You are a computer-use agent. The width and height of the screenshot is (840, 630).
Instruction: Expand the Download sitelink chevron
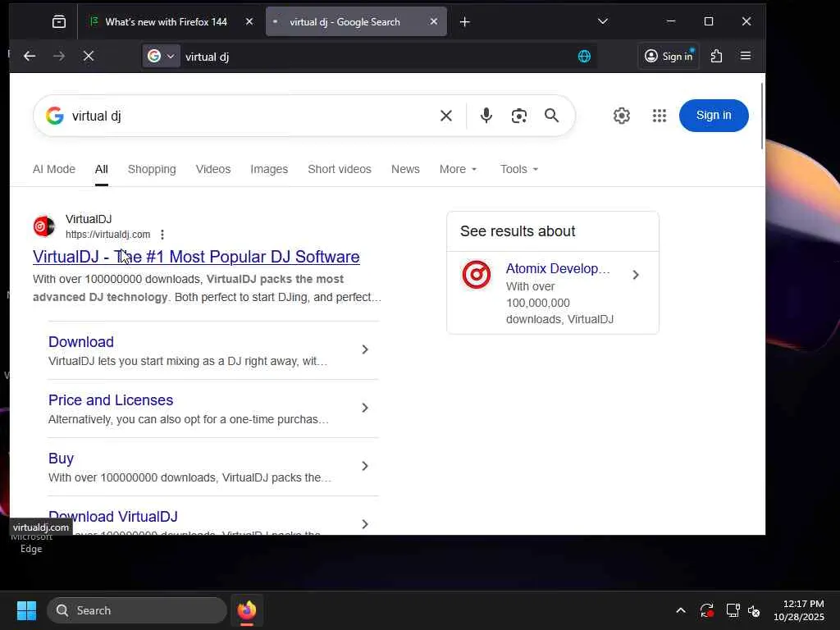(365, 349)
